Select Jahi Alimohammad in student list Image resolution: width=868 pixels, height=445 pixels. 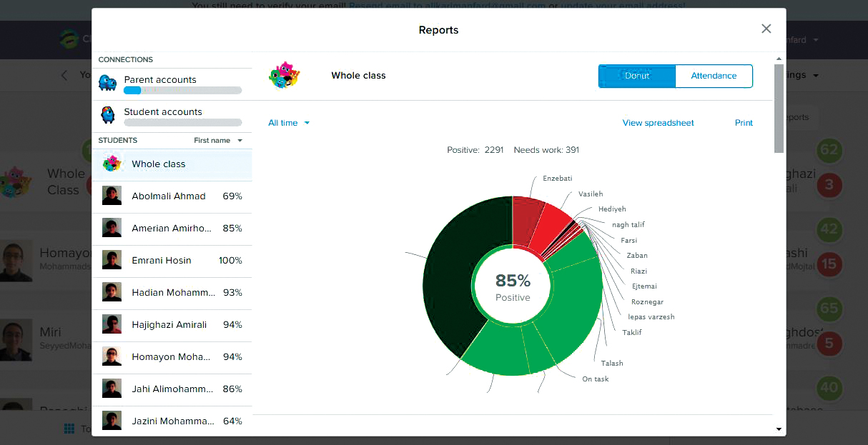coord(173,389)
